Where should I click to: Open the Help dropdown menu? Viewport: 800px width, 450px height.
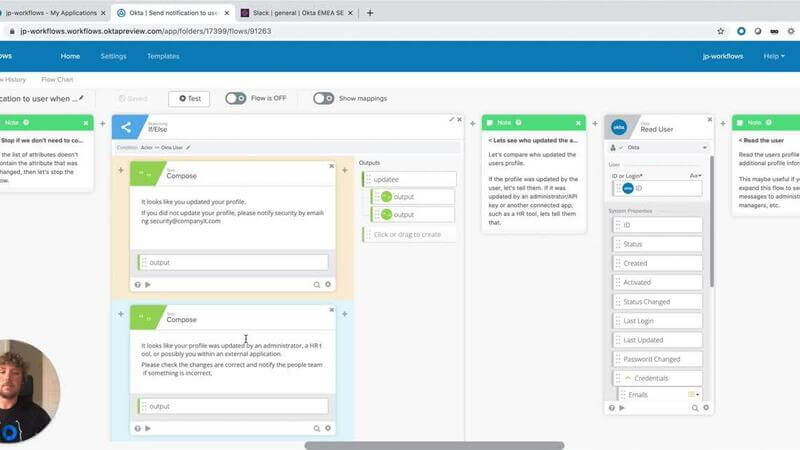773,56
